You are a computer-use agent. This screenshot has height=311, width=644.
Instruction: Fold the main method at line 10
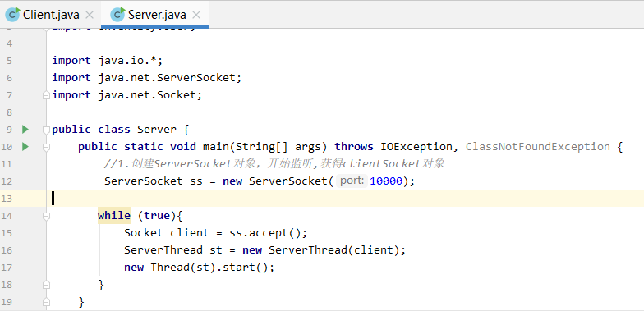[46, 147]
